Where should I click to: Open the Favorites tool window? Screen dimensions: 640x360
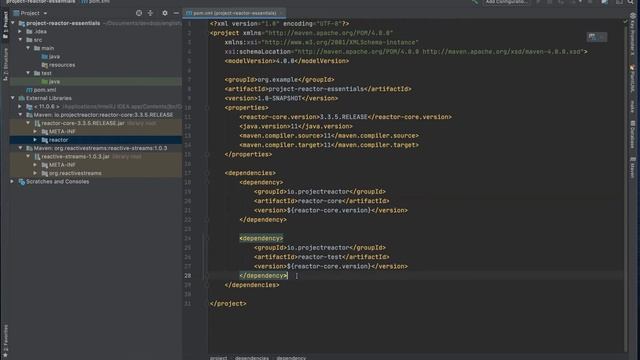(5, 341)
